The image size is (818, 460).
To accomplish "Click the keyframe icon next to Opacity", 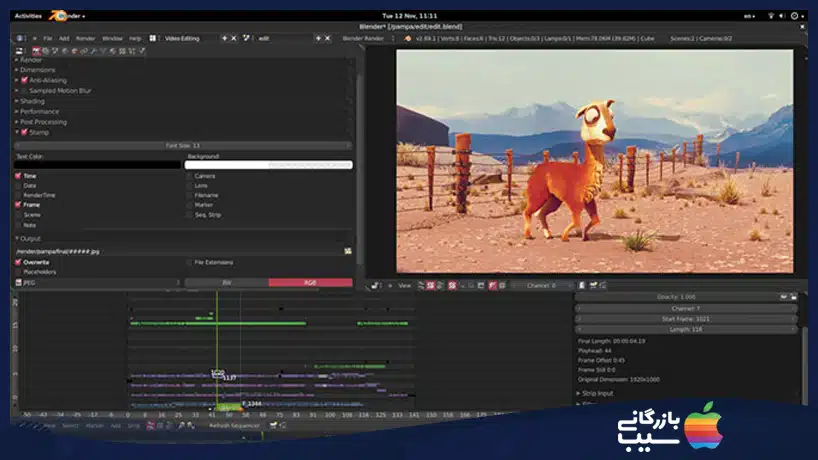I will (x=784, y=297).
